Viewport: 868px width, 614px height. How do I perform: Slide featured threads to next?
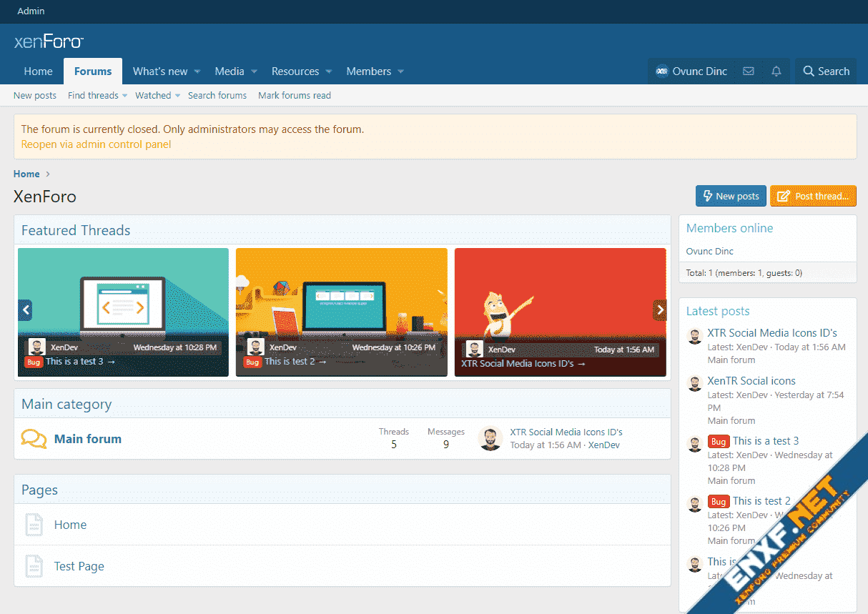(660, 310)
